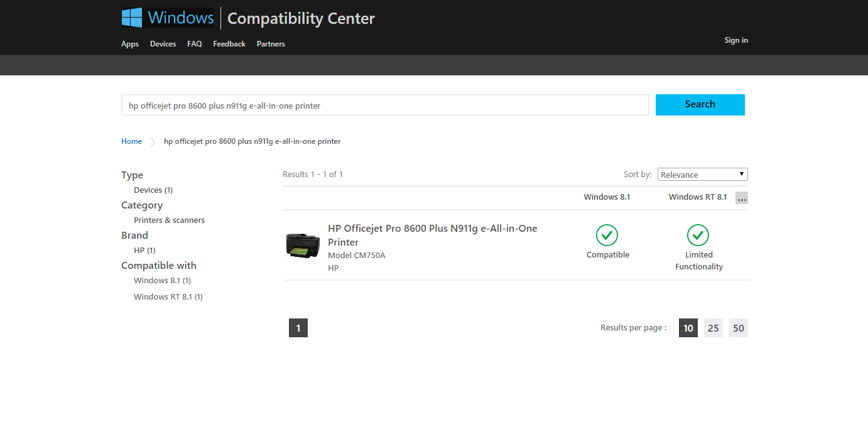The width and height of the screenshot is (868, 434).
Task: Click the Sign in link
Action: [x=736, y=40]
